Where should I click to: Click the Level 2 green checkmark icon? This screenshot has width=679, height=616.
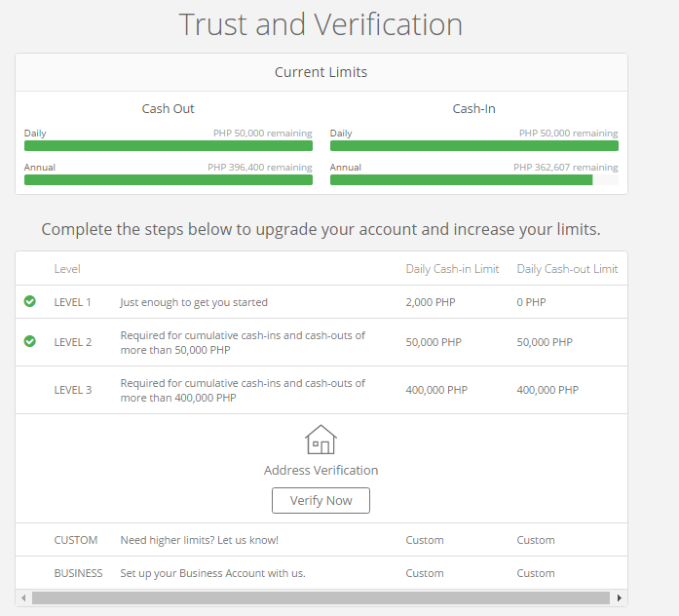click(30, 341)
